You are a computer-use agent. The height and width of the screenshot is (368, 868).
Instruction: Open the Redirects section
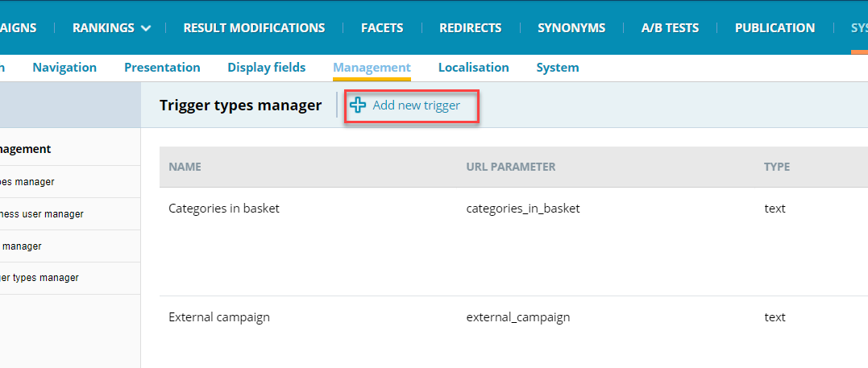coord(471,27)
